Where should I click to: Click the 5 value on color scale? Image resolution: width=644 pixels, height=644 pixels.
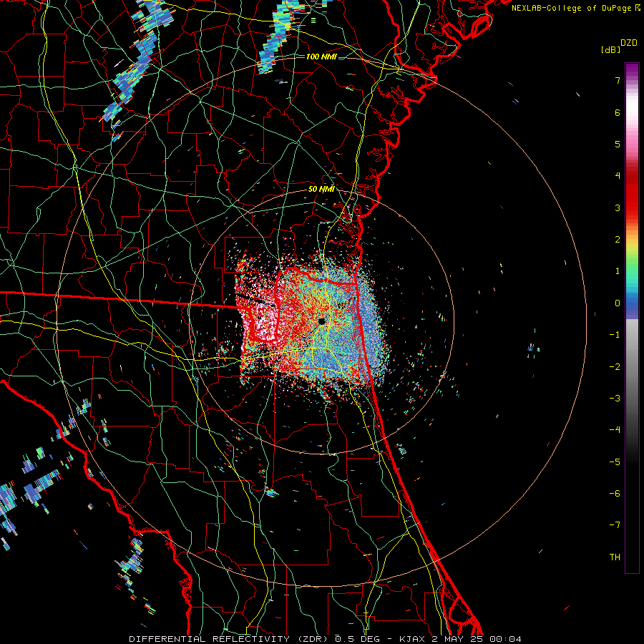[x=618, y=144]
